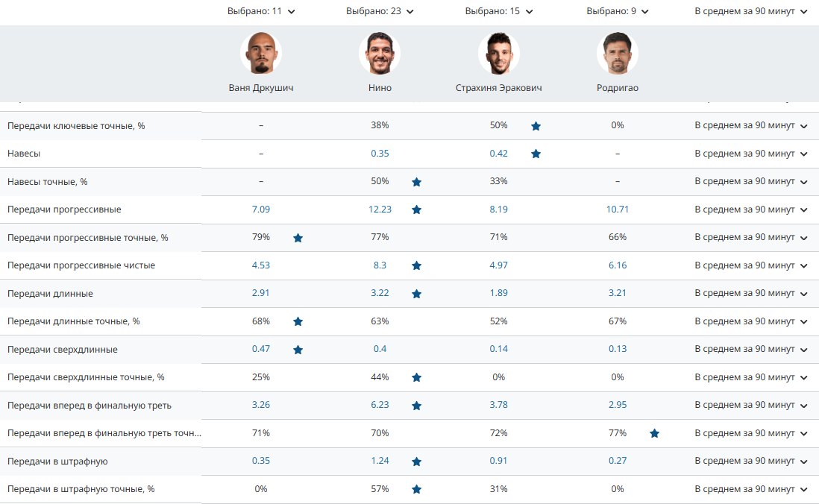
Task: Click Родригао's 10.71 progressive passes value
Action: click(x=618, y=210)
